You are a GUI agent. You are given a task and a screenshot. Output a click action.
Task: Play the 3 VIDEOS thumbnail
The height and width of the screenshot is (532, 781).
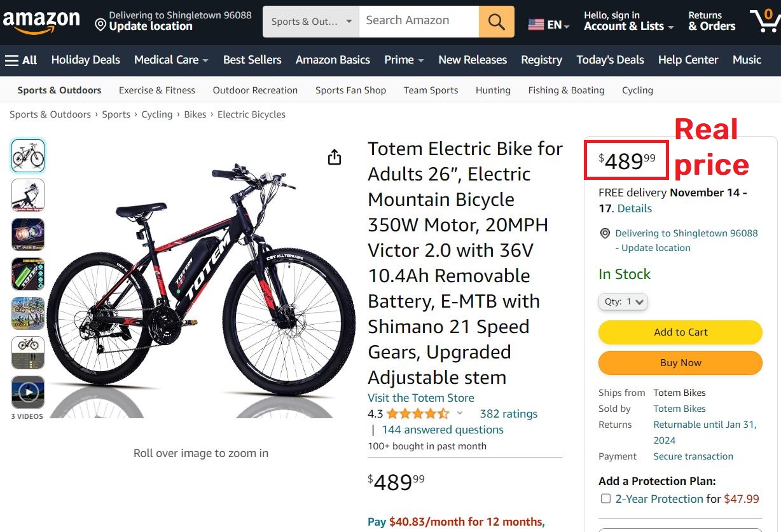coord(27,396)
